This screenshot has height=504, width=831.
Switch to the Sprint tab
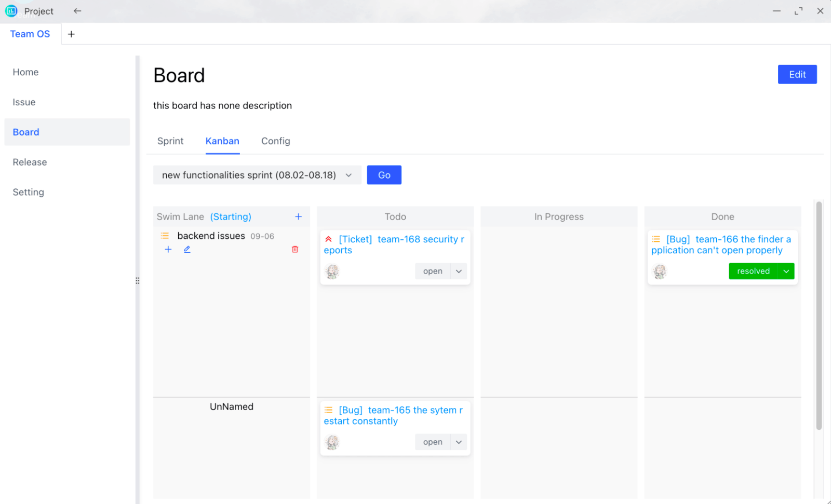pos(170,141)
